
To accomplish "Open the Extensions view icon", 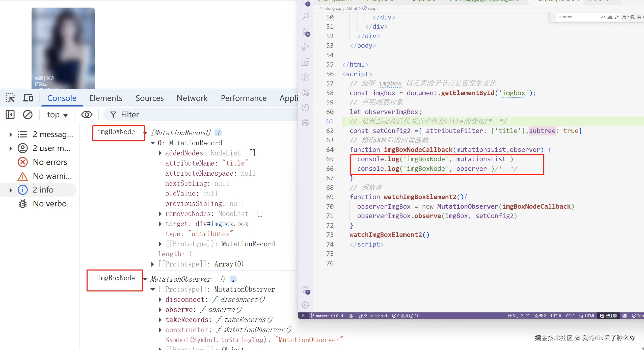I will pos(306,62).
